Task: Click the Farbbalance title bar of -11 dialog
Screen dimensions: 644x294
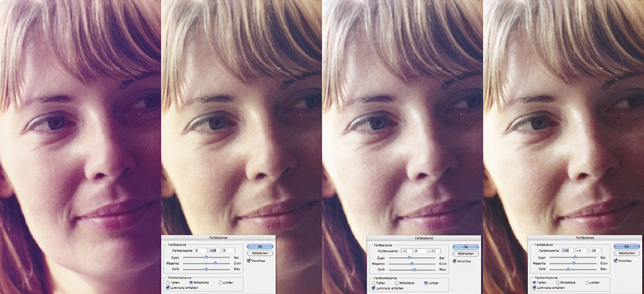Action: click(424, 238)
